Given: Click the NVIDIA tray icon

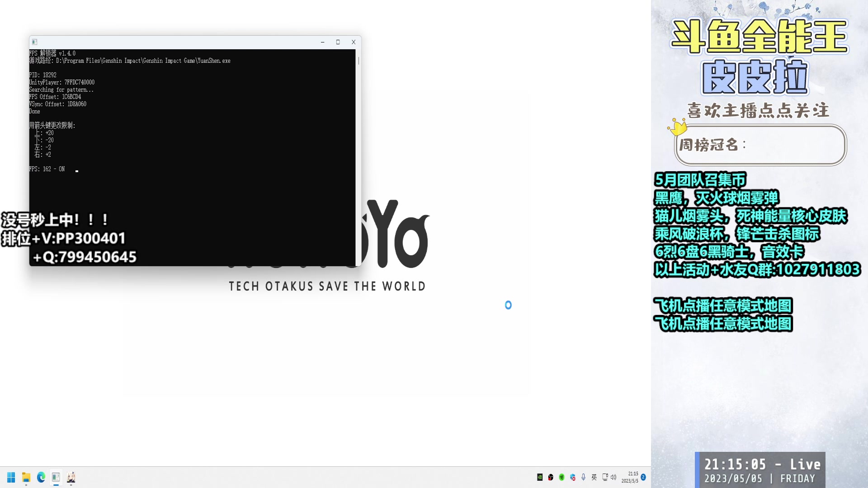Looking at the screenshot, I should pos(540,477).
